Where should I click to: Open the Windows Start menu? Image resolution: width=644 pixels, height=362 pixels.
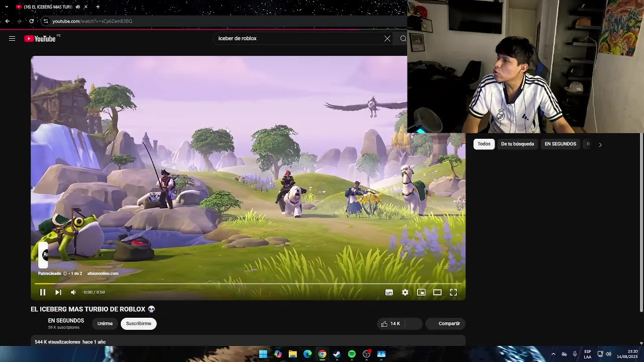click(x=263, y=354)
